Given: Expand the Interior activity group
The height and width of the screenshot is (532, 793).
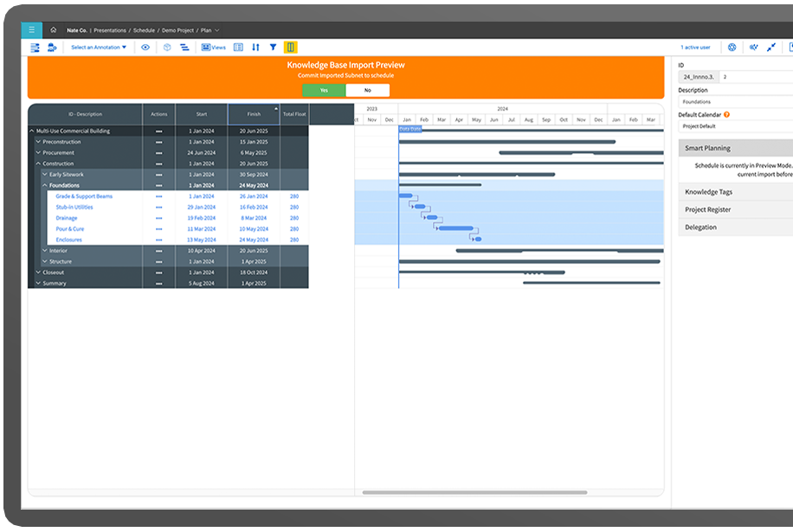Looking at the screenshot, I should pyautogui.click(x=44, y=251).
